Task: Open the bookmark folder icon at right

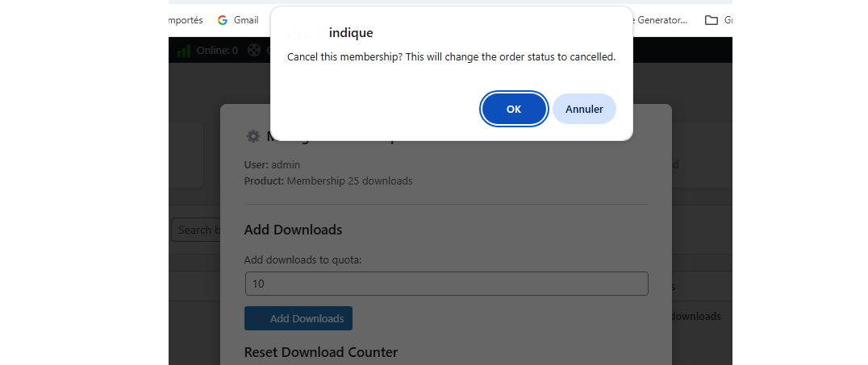Action: [711, 20]
